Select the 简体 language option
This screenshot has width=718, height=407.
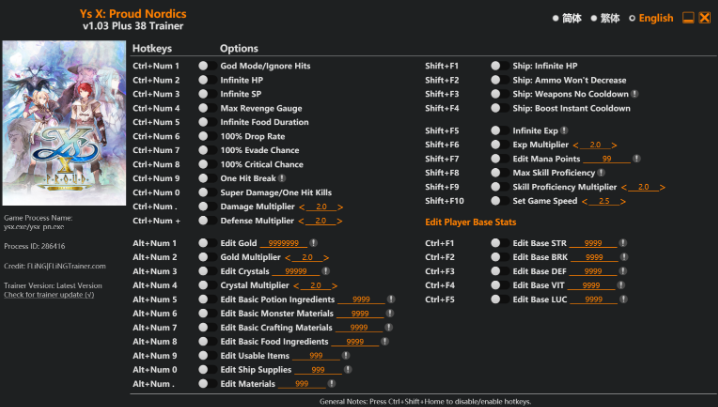coord(567,18)
